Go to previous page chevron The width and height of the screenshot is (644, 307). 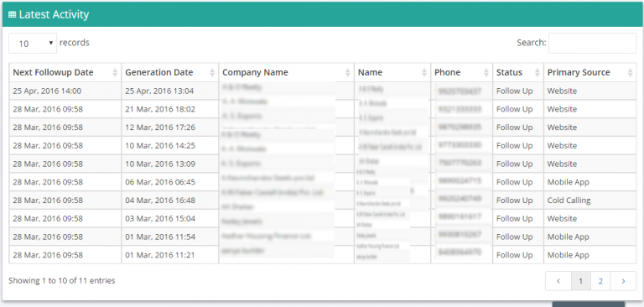pos(558,281)
